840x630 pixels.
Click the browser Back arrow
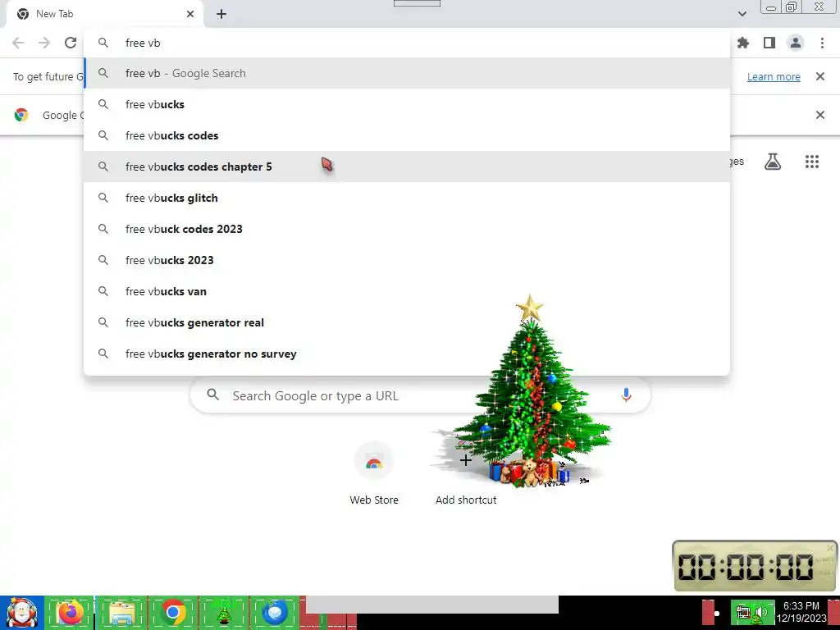pyautogui.click(x=18, y=43)
